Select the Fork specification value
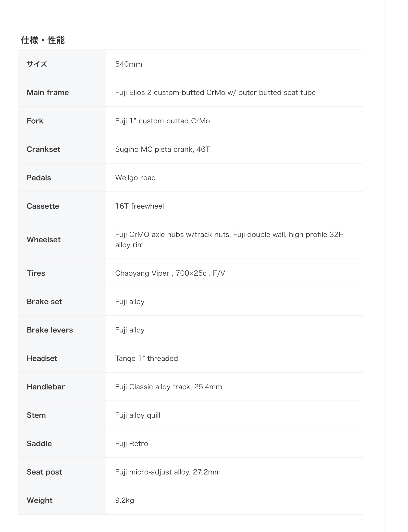This screenshot has width=408, height=532. pos(162,121)
